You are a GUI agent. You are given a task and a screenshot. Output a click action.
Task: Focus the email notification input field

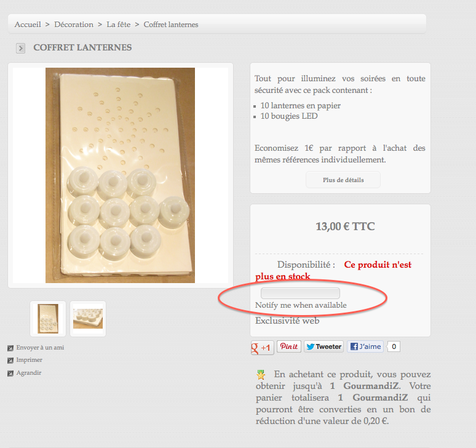click(300, 293)
